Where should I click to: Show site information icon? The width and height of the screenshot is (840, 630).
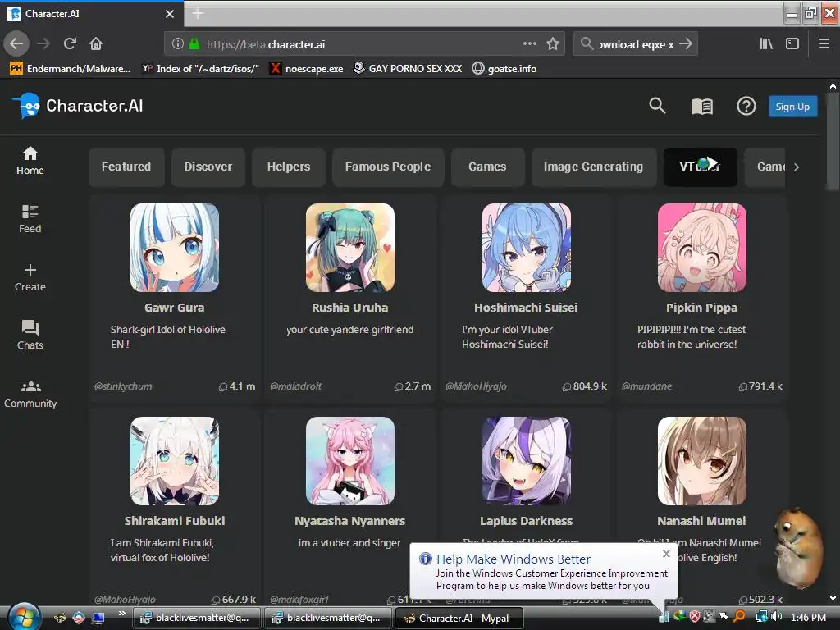click(178, 44)
